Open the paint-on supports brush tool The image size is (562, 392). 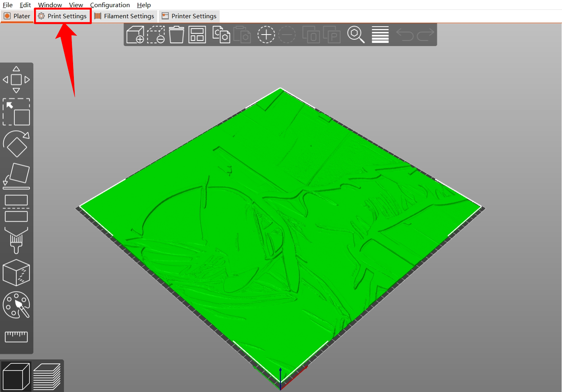point(17,240)
